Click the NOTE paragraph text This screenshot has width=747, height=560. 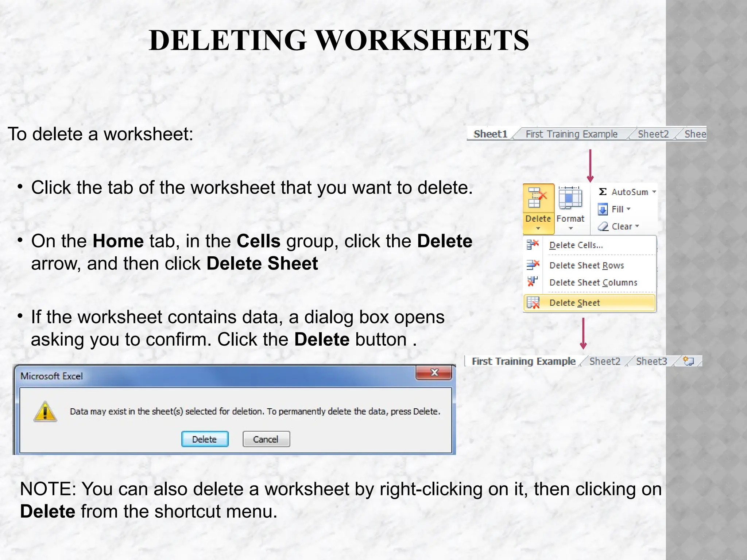(341, 500)
